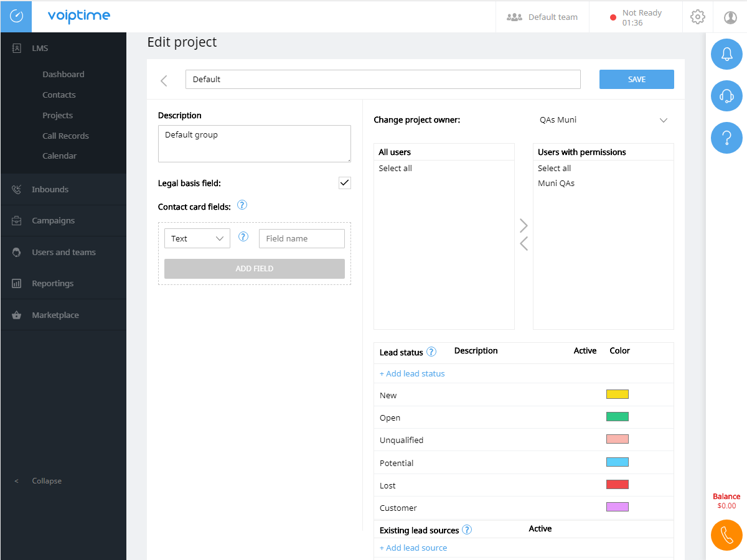Image resolution: width=747 pixels, height=560 pixels.
Task: Click + Add lead source link
Action: click(x=413, y=548)
